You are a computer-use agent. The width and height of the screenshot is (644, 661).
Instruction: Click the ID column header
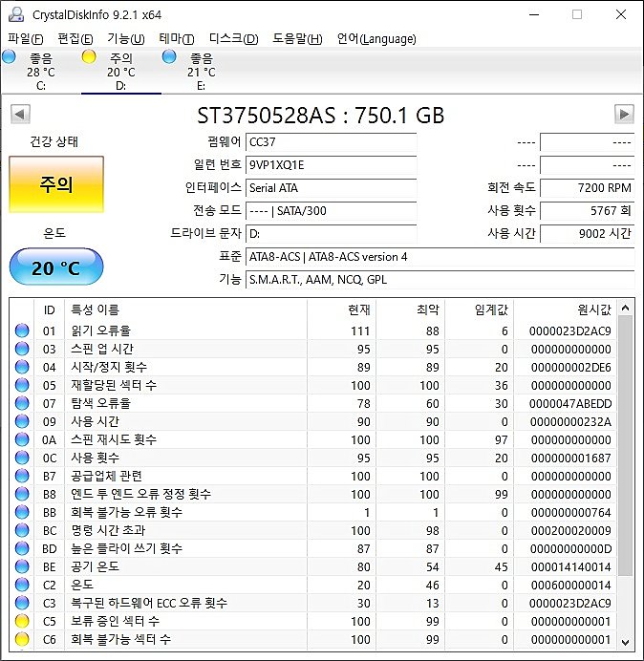[x=50, y=309]
